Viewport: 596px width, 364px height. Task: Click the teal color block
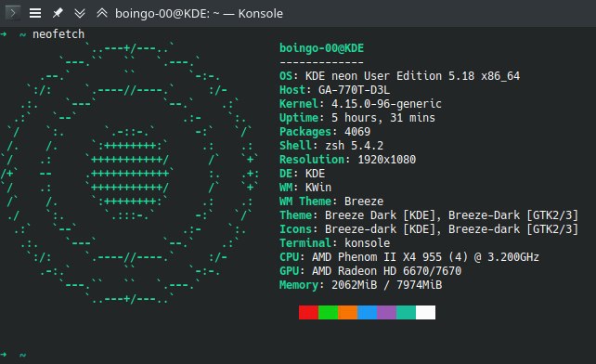coord(407,312)
